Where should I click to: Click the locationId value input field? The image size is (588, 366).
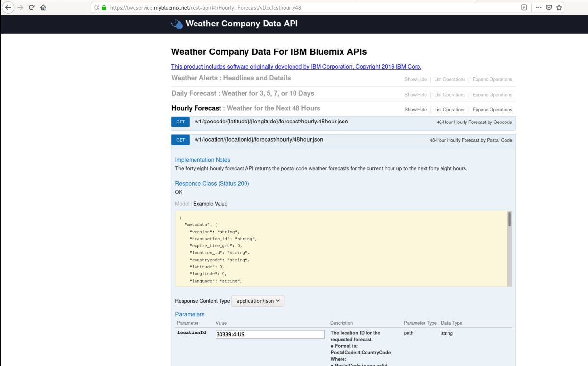pyautogui.click(x=270, y=334)
